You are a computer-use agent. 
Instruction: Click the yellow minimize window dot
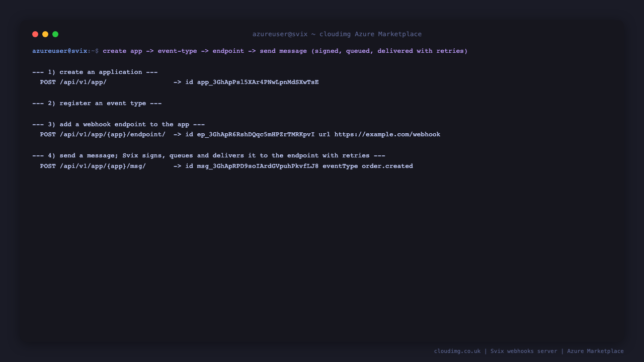coord(45,34)
